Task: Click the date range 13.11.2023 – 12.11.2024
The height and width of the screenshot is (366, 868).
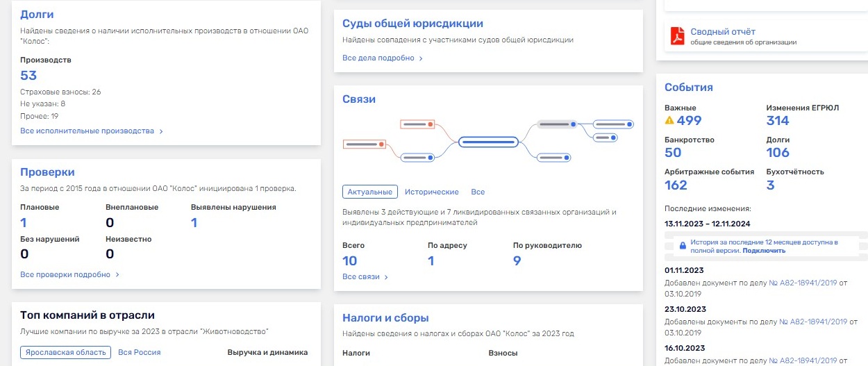Action: tap(707, 224)
